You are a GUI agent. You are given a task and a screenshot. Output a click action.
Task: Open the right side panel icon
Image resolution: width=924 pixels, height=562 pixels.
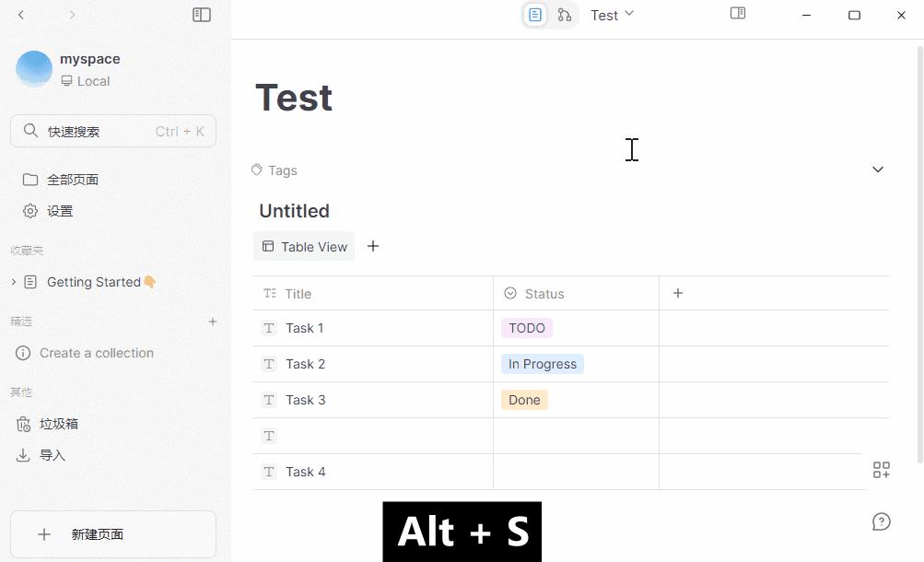(x=738, y=14)
